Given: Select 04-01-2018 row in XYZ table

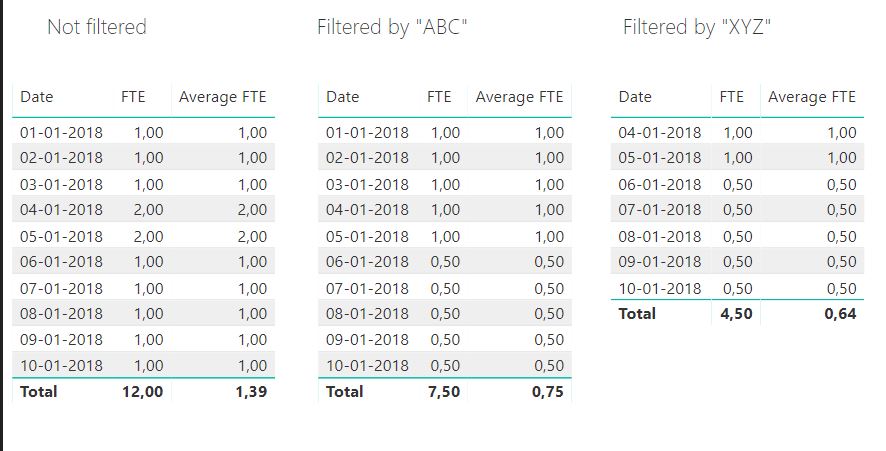Looking at the screenshot, I should (737, 132).
